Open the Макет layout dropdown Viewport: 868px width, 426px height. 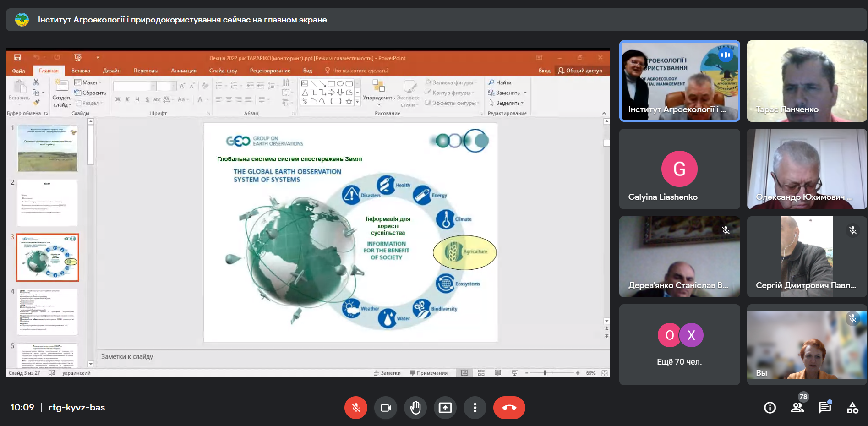point(88,82)
